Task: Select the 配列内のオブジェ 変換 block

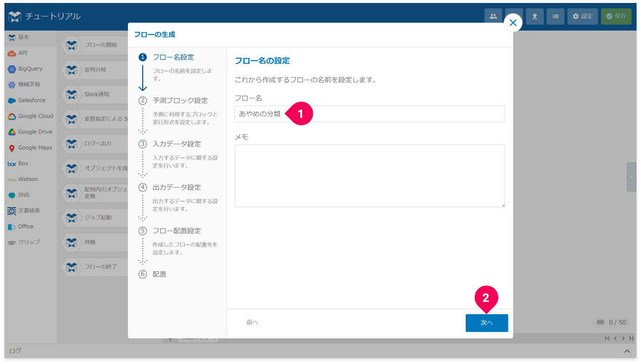Action: pos(95,193)
